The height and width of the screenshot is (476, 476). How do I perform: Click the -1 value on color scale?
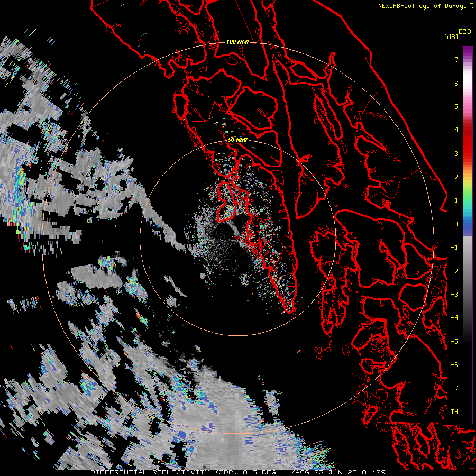(x=454, y=248)
